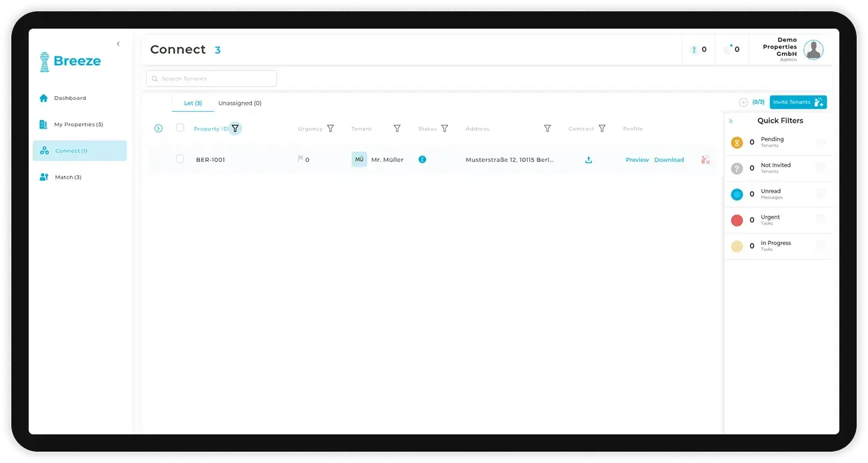
Task: Open the Address column filter
Action: point(547,129)
